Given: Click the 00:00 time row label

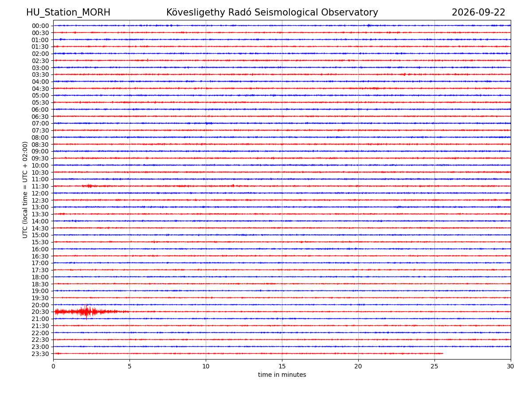Looking at the screenshot, I should (40, 26).
